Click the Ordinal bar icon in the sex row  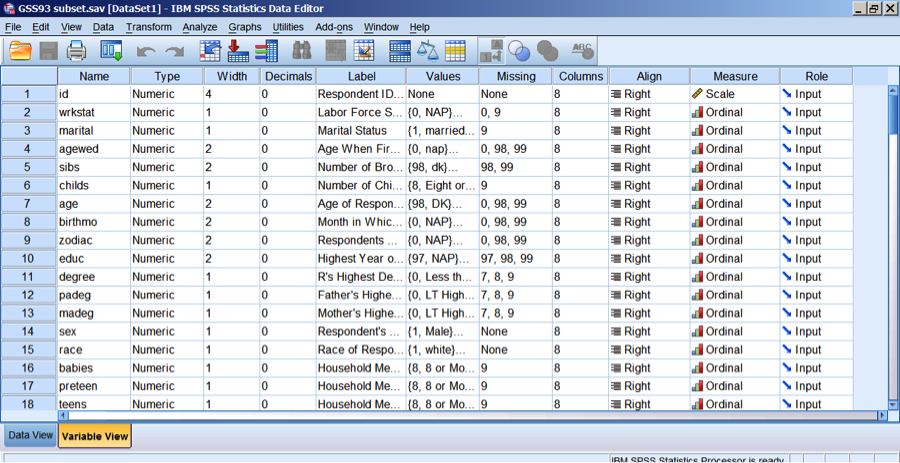[697, 332]
